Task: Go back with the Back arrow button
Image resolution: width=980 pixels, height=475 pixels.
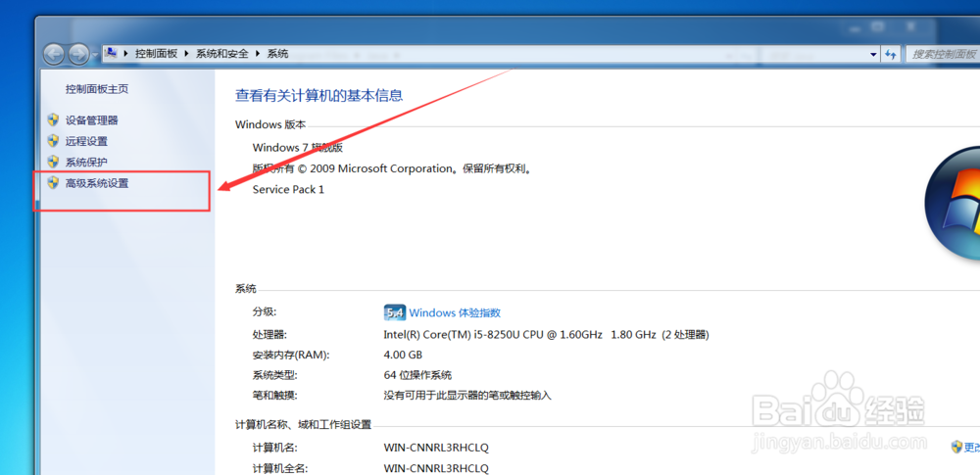Action: 54,55
